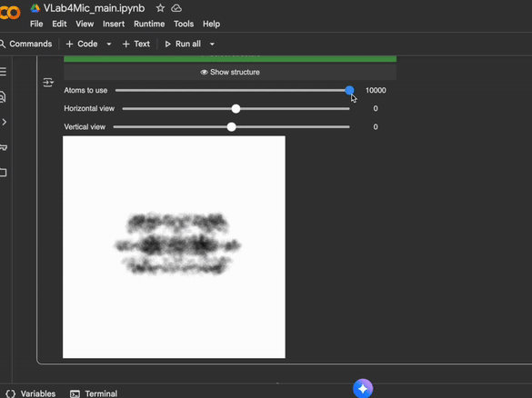Open the Commands search palette
The image size is (532, 398).
click(26, 45)
